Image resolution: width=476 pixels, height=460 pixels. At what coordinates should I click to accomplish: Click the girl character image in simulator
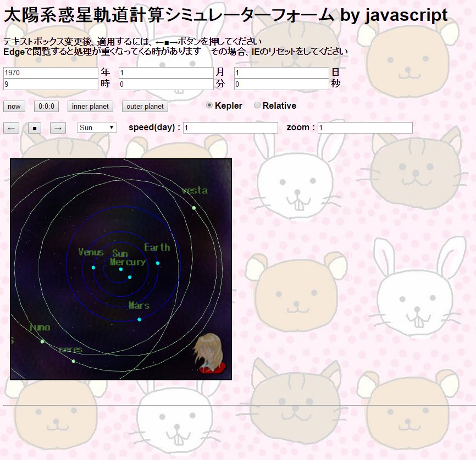click(x=209, y=354)
